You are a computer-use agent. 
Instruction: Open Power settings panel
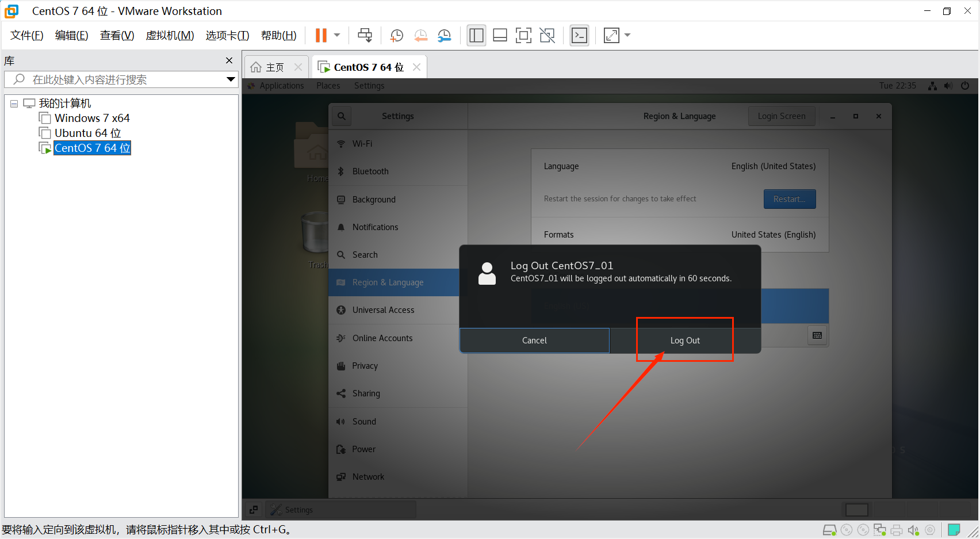click(x=398, y=449)
